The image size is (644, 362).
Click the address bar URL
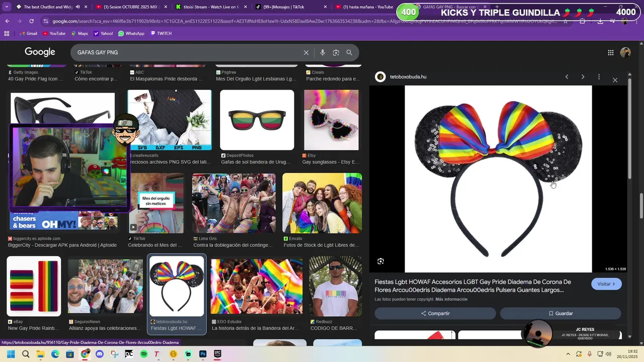[304, 21]
